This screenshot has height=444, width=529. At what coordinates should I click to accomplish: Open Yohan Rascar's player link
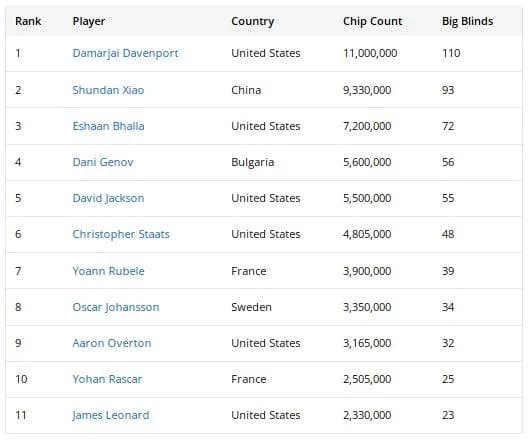[107, 379]
